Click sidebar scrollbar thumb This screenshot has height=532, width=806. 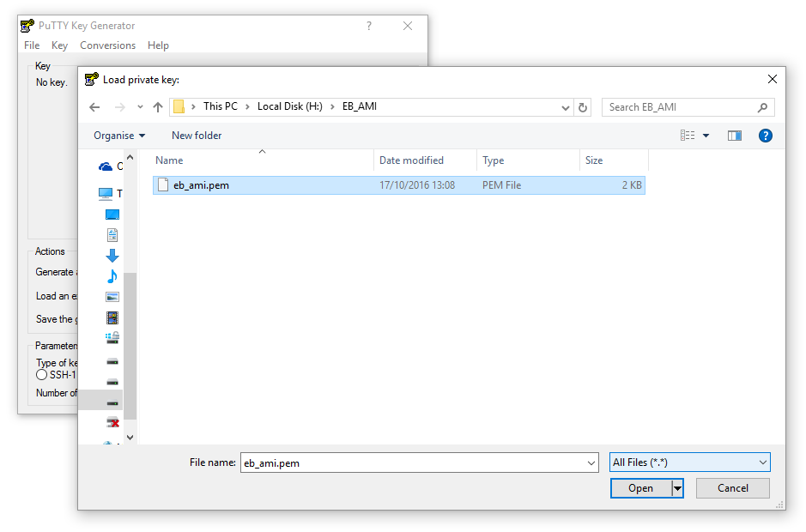(130, 346)
